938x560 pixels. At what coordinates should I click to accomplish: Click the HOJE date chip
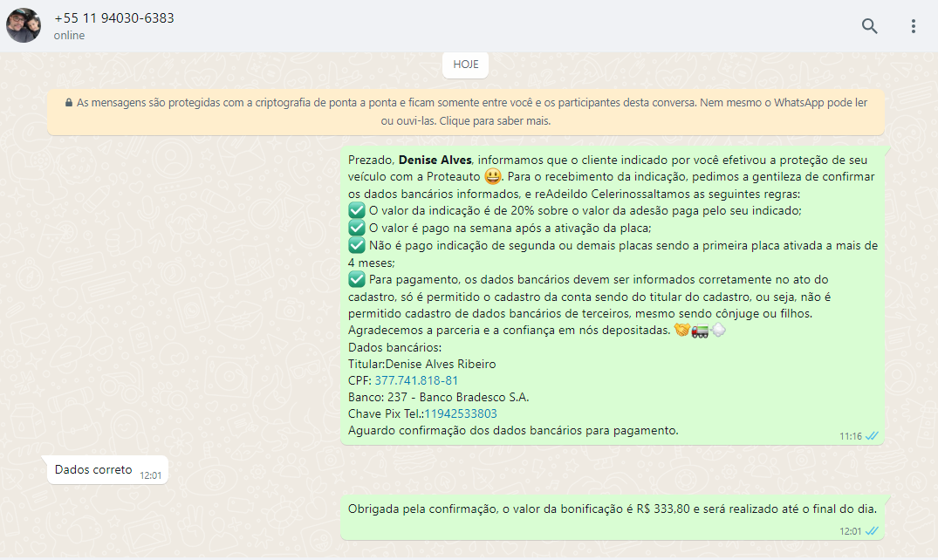(465, 65)
